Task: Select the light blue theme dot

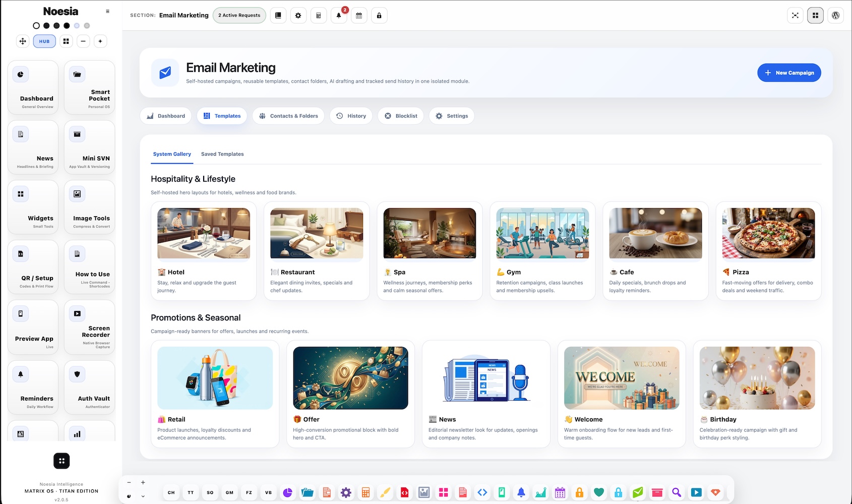Action: [x=77, y=26]
